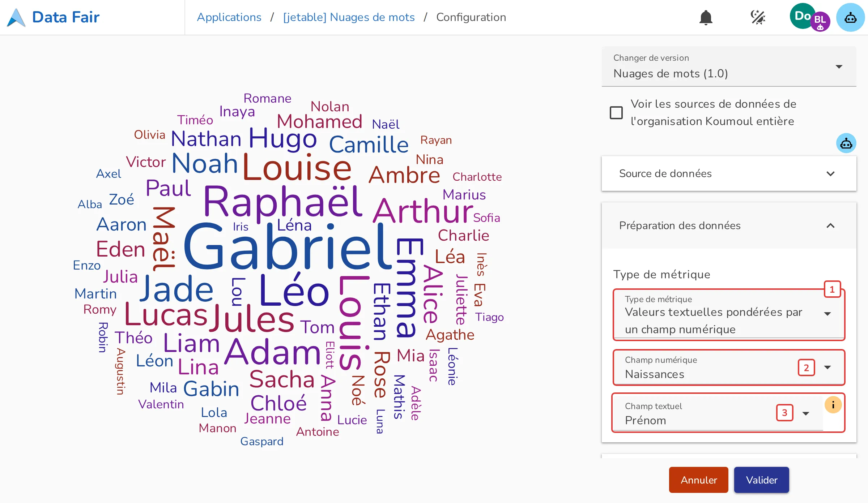Click the Data Fair logo
Image resolution: width=868 pixels, height=503 pixels.
click(16, 17)
